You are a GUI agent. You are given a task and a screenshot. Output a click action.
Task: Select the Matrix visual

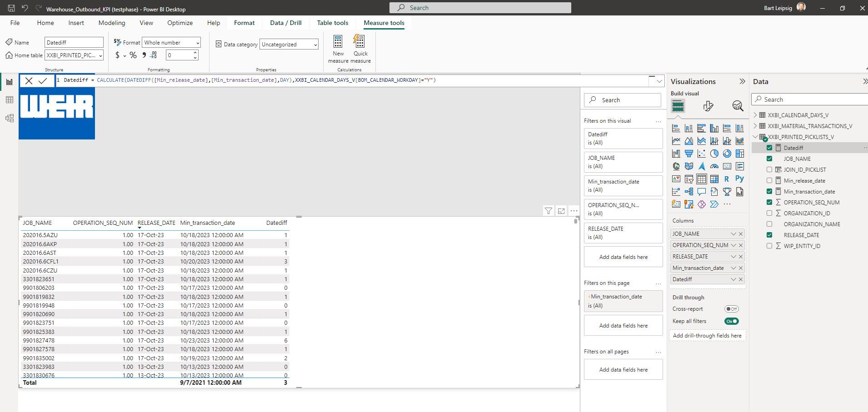714,179
